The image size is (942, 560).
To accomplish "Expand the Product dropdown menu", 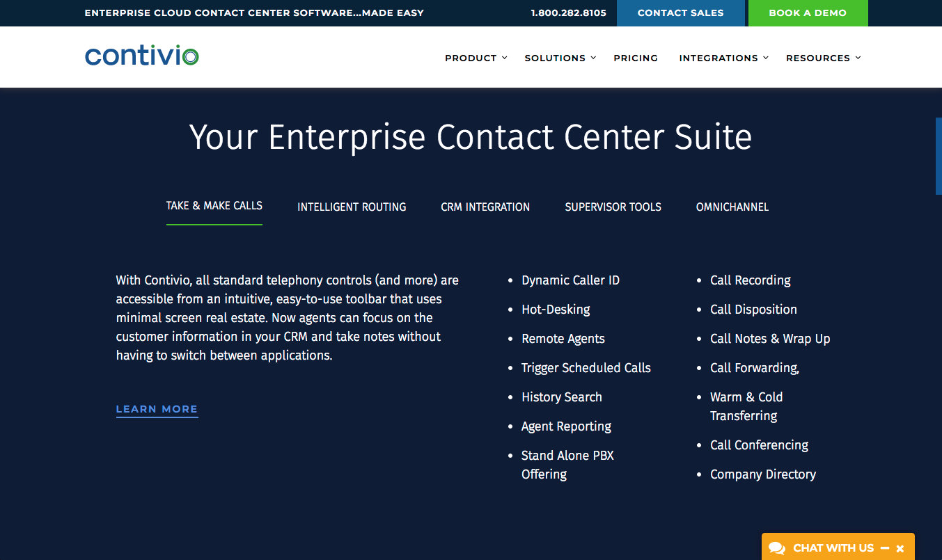I will [476, 58].
